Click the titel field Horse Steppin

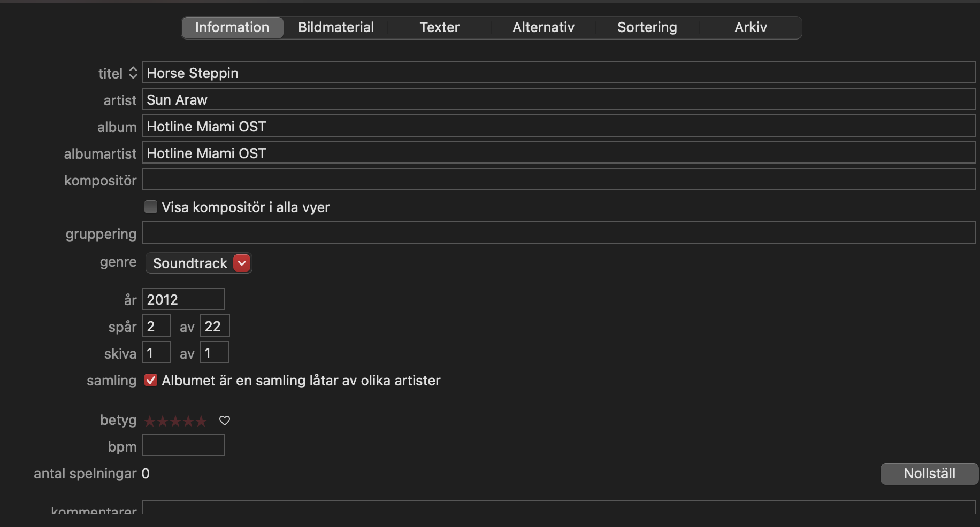[558, 73]
